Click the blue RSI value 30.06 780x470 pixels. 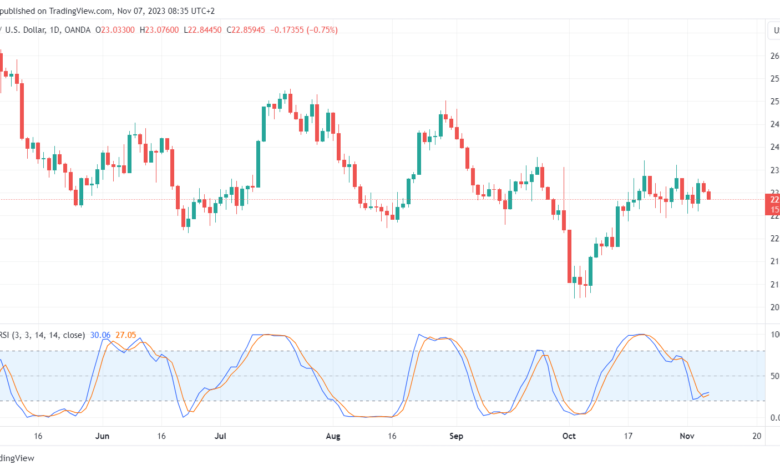point(100,335)
